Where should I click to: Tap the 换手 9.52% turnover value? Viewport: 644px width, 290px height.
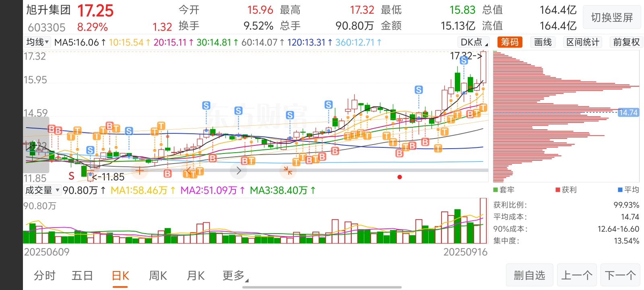click(258, 26)
